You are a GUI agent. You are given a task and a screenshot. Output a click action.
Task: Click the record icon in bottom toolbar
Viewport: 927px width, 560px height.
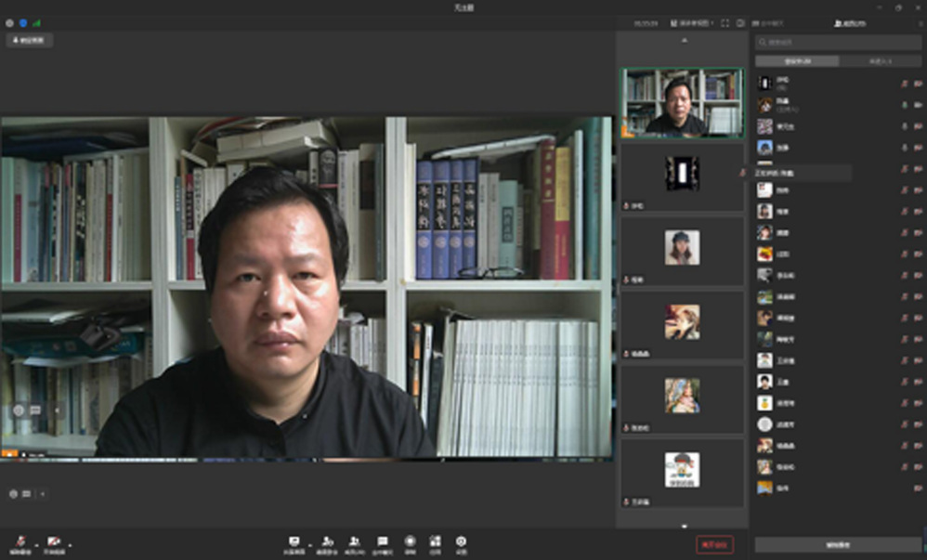coord(410,541)
